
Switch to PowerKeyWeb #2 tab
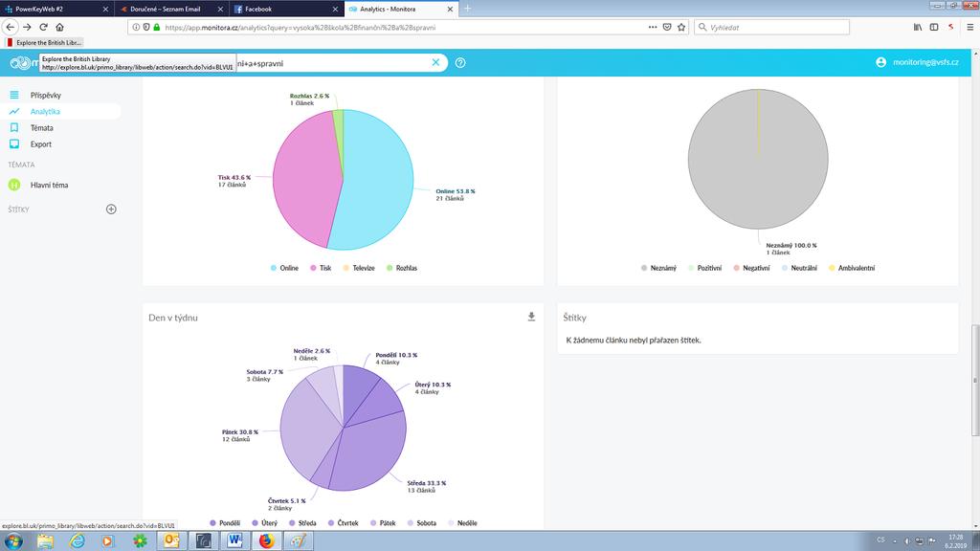[56, 9]
